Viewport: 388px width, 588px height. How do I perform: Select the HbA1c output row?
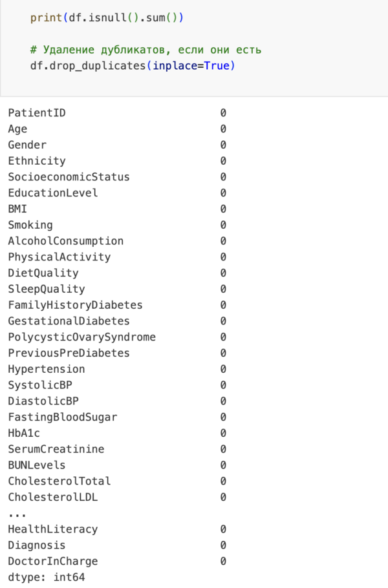24,433
